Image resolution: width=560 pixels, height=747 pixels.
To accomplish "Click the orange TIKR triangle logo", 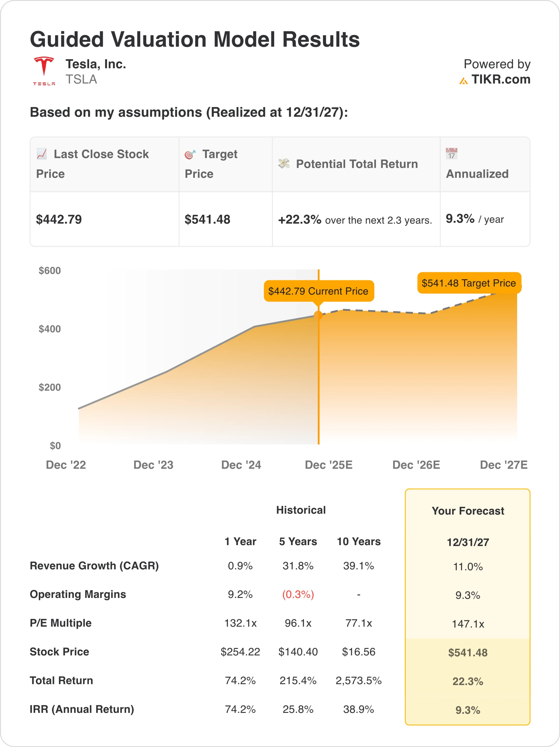I will click(463, 81).
